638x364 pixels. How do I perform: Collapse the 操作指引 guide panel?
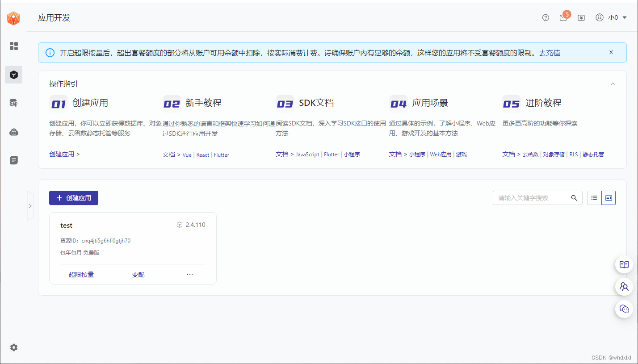613,84
